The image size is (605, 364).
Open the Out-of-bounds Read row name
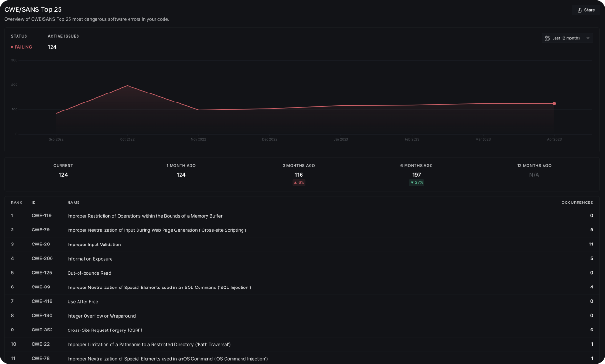coord(89,273)
